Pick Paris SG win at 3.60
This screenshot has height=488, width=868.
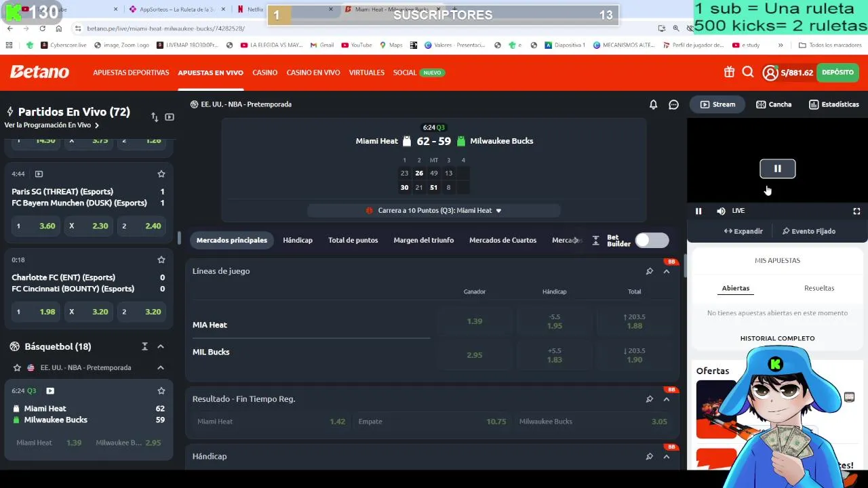pos(35,226)
